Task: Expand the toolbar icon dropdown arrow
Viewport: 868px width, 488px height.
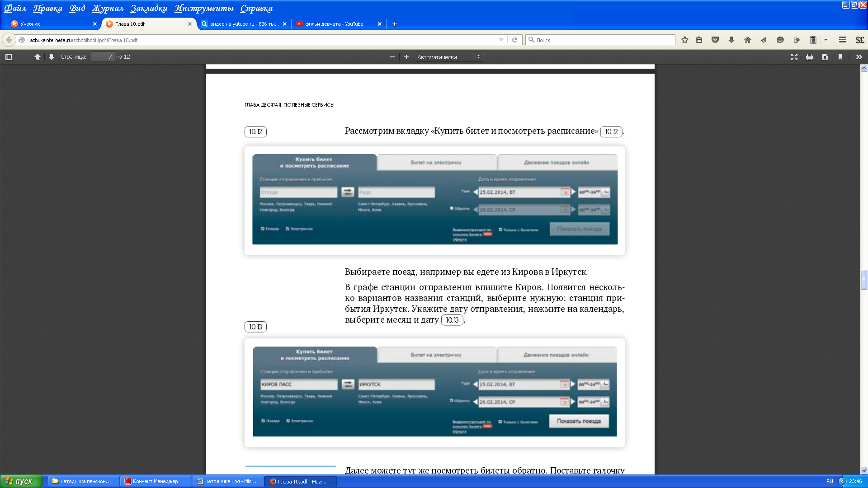Action: coord(826,40)
